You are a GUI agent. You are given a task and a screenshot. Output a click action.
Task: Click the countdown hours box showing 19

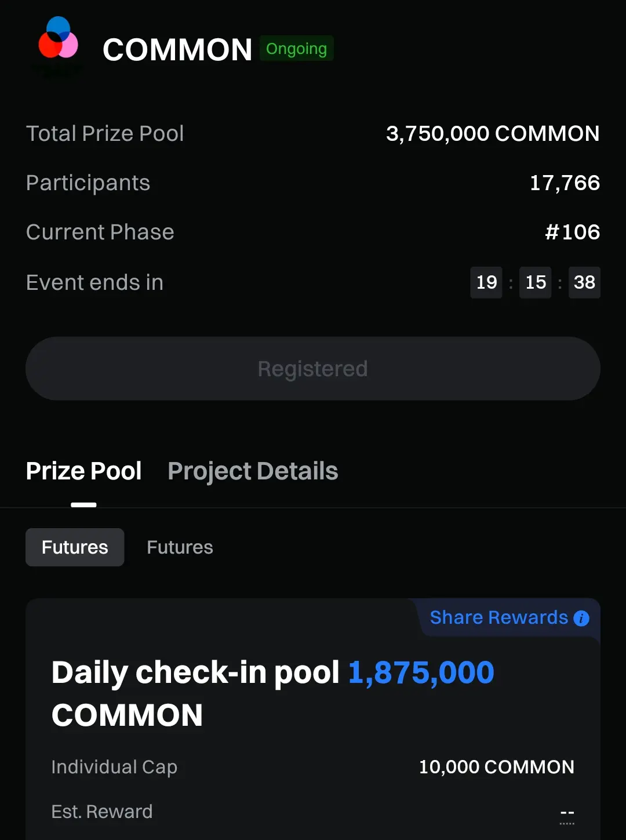[x=486, y=282]
